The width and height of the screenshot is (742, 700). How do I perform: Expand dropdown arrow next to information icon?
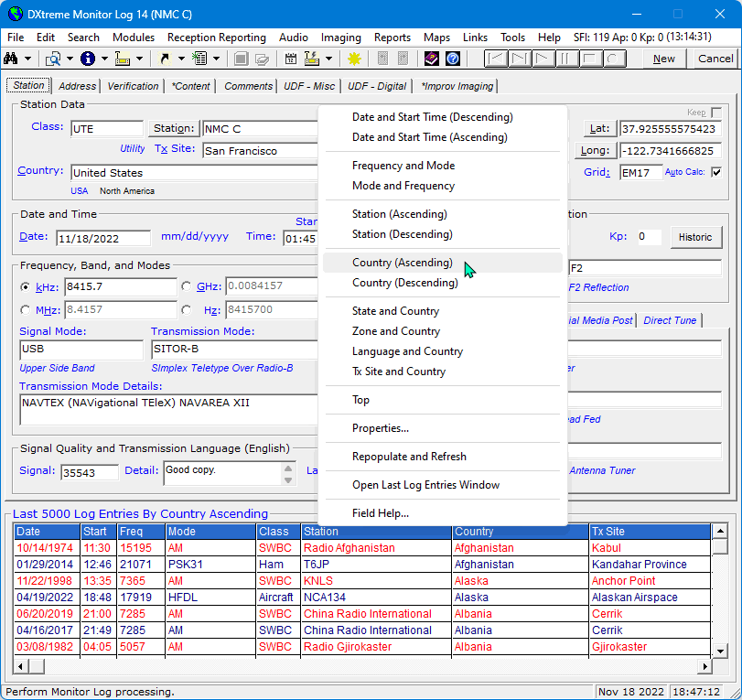pos(104,59)
